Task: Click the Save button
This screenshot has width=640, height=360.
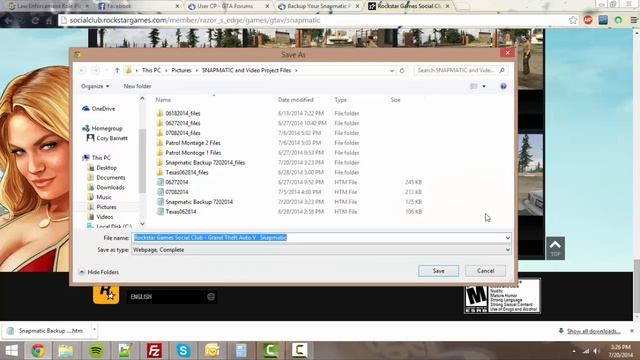Action: pos(438,271)
